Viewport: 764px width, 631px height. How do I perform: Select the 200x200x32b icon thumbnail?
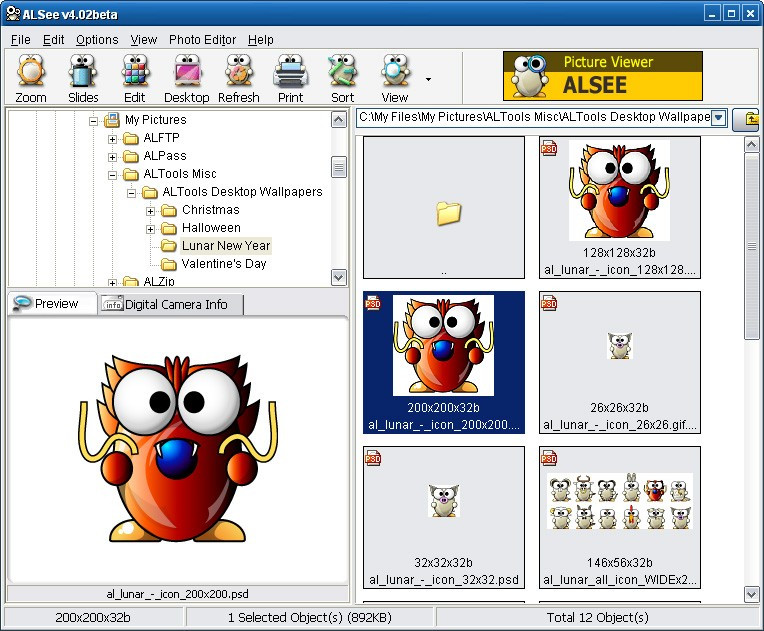coord(444,363)
